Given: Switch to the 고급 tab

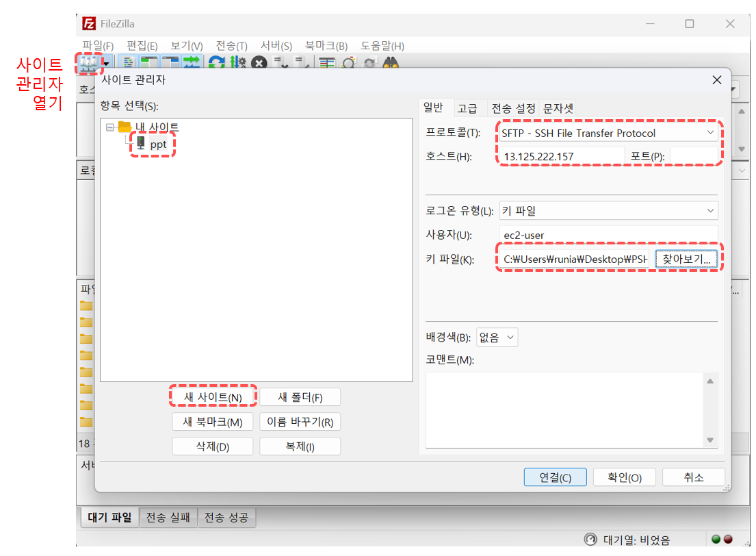Looking at the screenshot, I should point(467,108).
